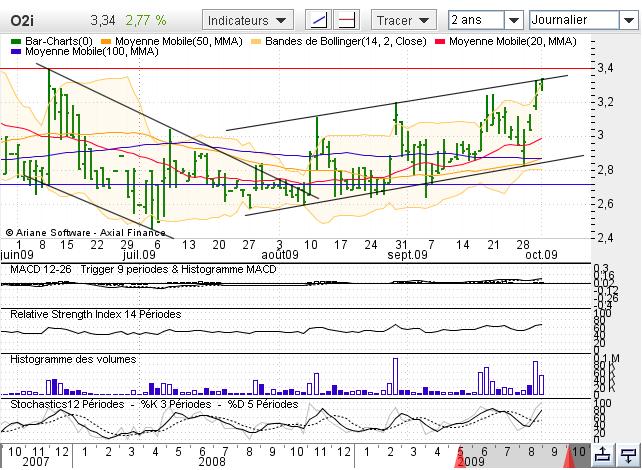Click the green Bar-Charts(0) legend swatch

tap(16, 41)
